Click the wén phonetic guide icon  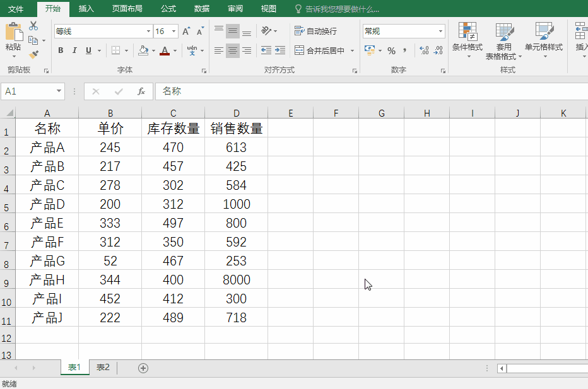192,50
